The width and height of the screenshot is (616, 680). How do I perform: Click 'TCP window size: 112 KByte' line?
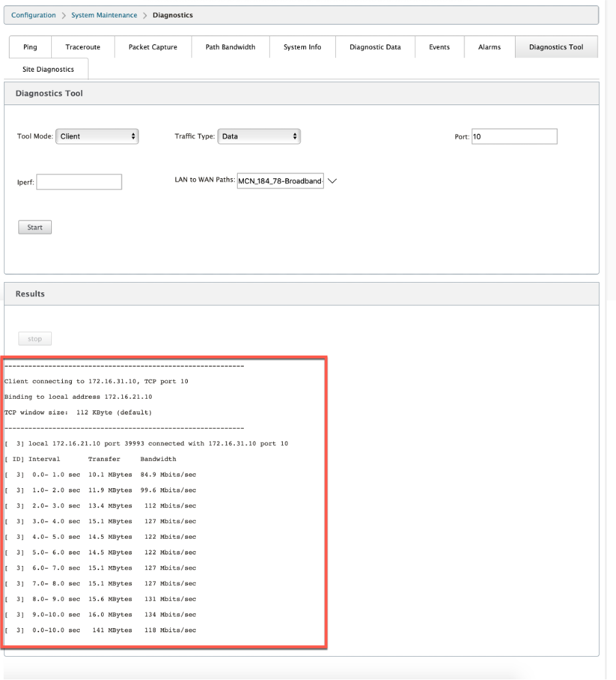(x=78, y=412)
